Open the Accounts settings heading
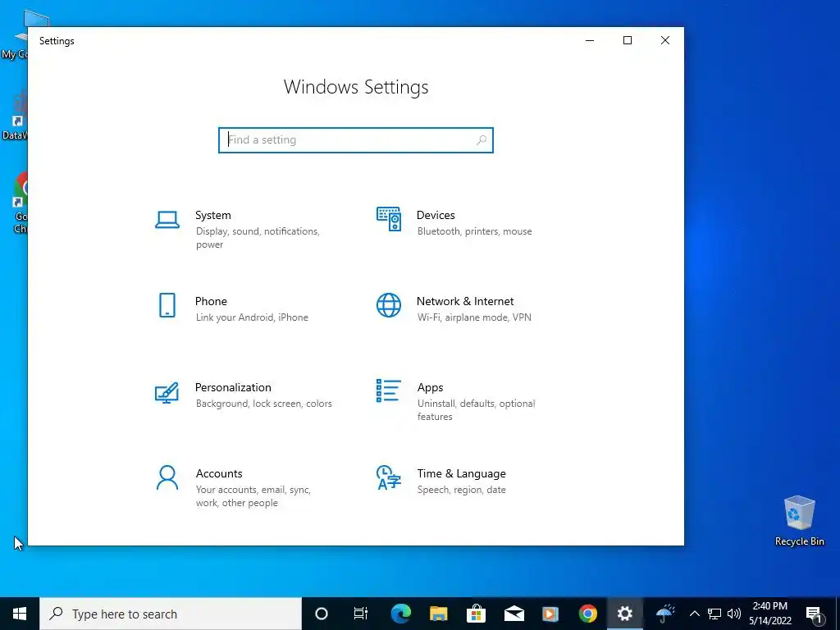The width and height of the screenshot is (840, 630). (219, 473)
